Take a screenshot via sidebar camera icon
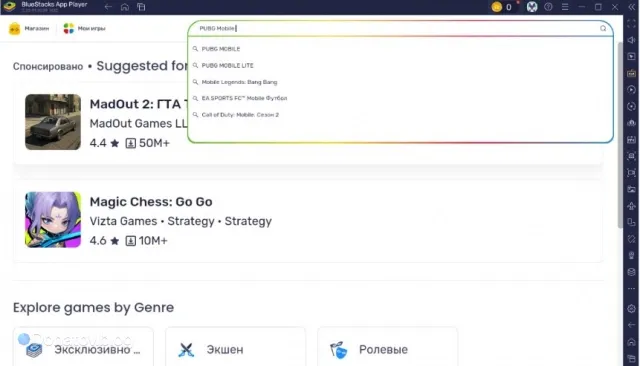 coord(631,157)
